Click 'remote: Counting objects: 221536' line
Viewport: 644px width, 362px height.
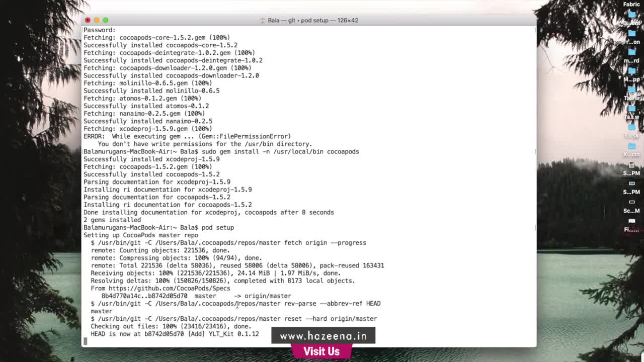click(160, 250)
